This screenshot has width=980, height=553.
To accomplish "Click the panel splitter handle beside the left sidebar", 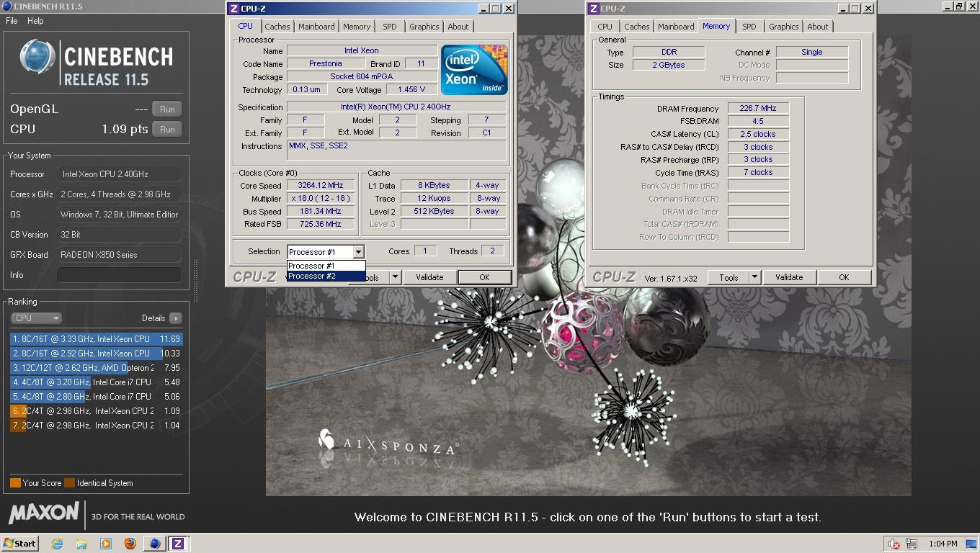I will pyautogui.click(x=195, y=281).
